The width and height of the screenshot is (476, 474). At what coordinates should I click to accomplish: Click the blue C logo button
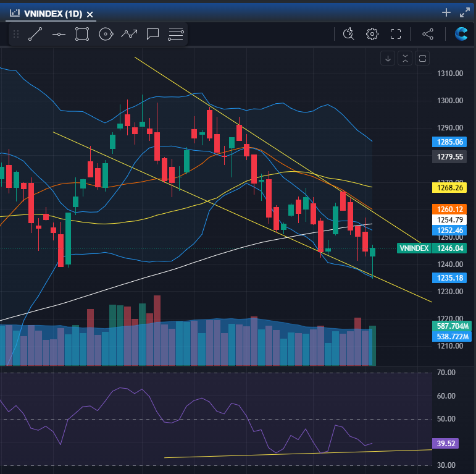click(461, 34)
